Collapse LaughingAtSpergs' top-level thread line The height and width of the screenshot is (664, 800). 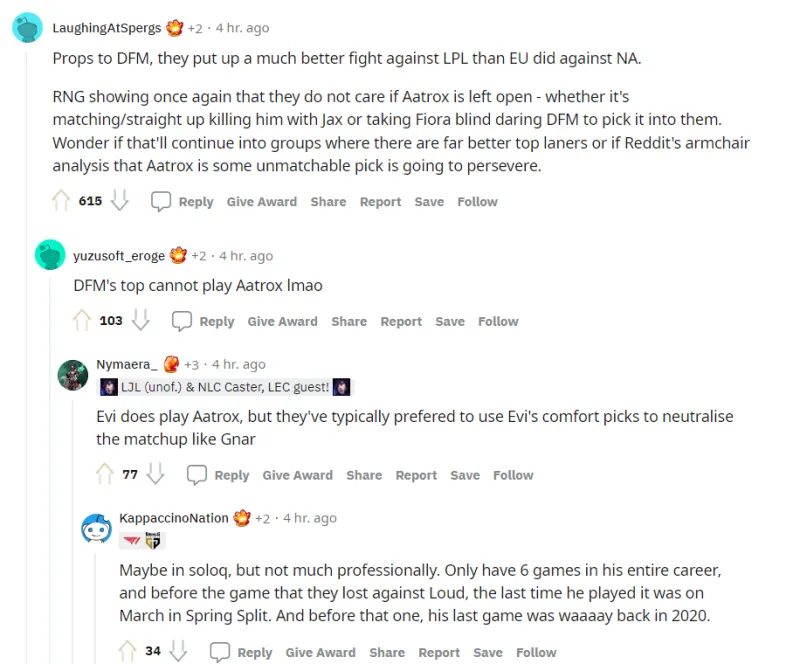click(x=27, y=355)
